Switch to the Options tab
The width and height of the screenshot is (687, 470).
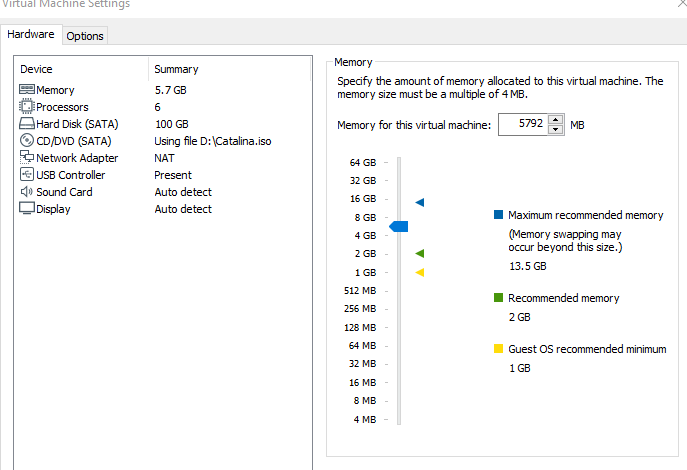(x=85, y=36)
